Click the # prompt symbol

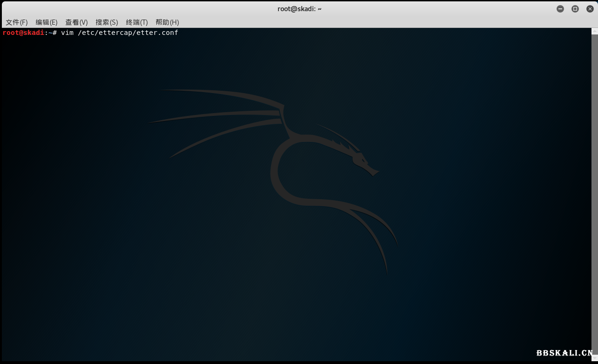(54, 33)
